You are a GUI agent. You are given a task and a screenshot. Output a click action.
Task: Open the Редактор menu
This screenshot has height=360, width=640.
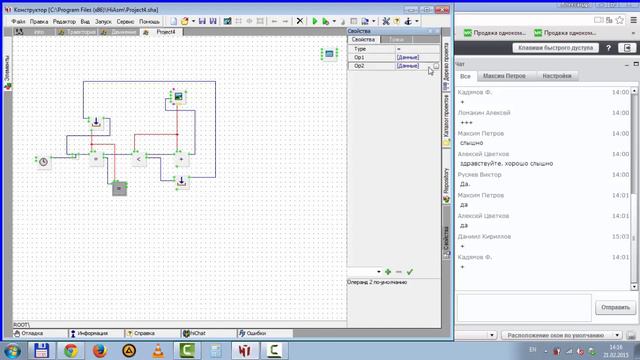click(x=64, y=21)
